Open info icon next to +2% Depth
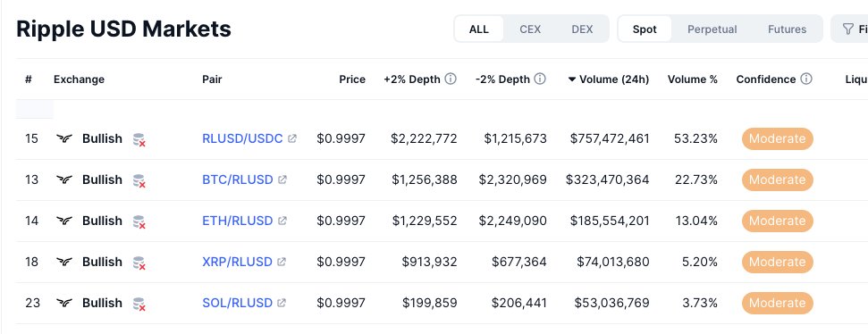The width and height of the screenshot is (868, 334). [x=451, y=79]
